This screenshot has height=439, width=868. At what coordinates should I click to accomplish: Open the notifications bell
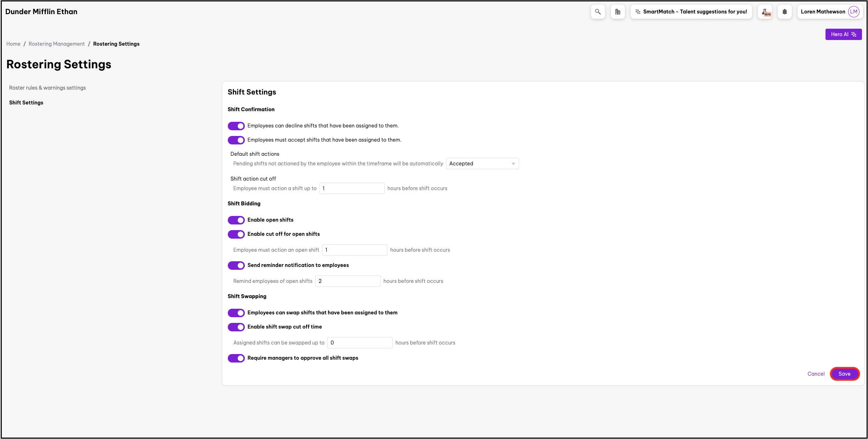(784, 12)
